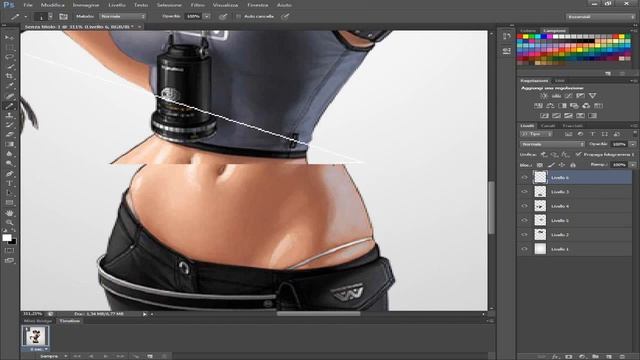Select the Eraser tool
640x360 pixels.
click(x=9, y=135)
